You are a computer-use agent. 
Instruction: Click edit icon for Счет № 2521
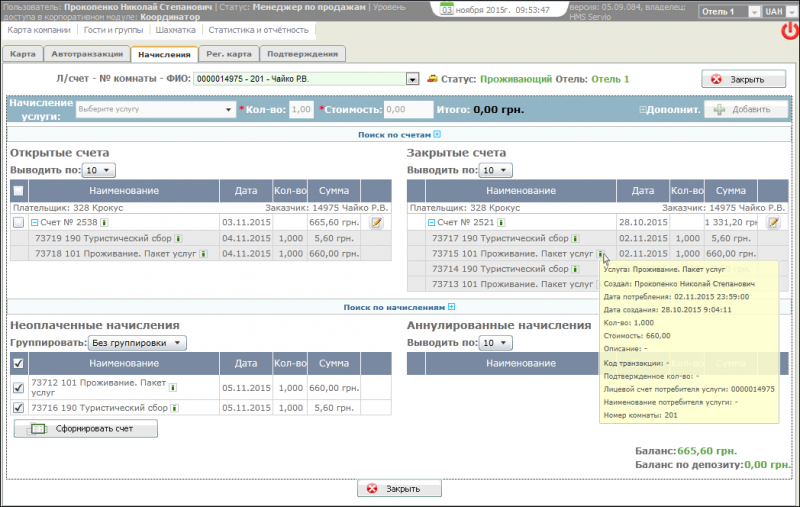pos(773,223)
